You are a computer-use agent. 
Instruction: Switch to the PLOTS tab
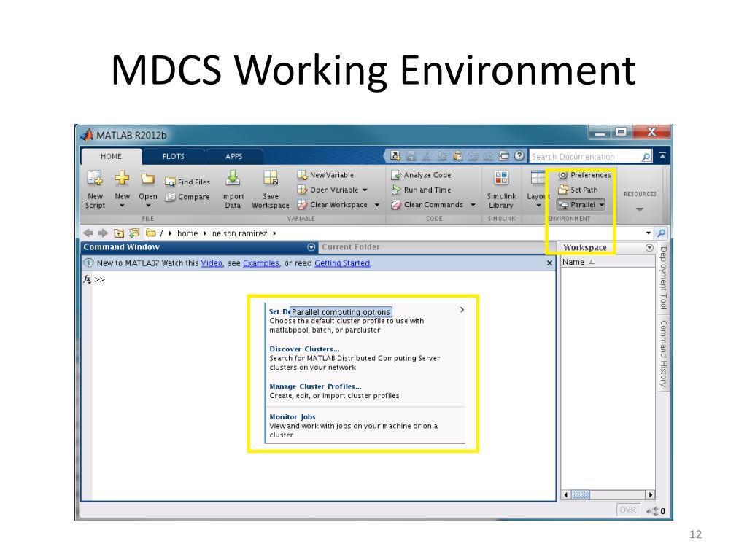[173, 156]
